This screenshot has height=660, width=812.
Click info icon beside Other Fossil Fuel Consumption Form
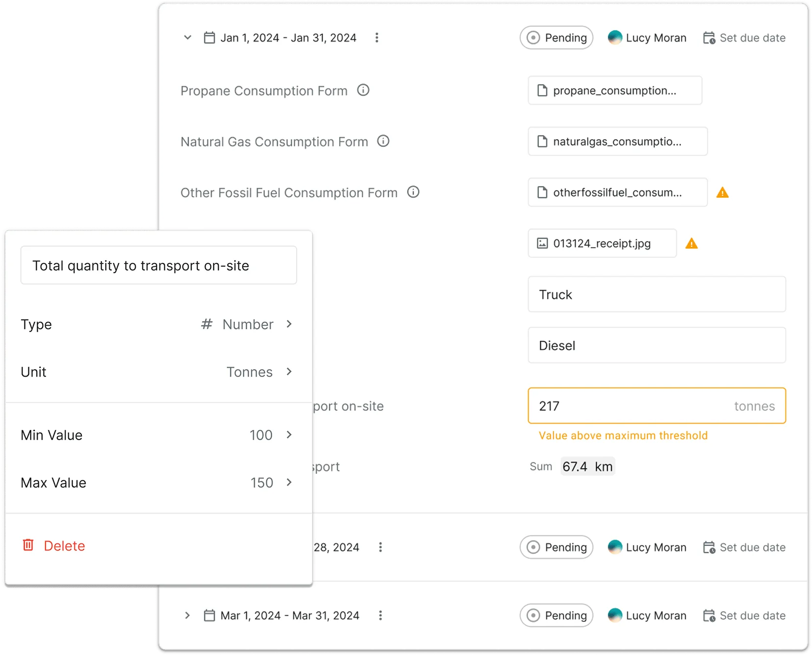pyautogui.click(x=414, y=192)
